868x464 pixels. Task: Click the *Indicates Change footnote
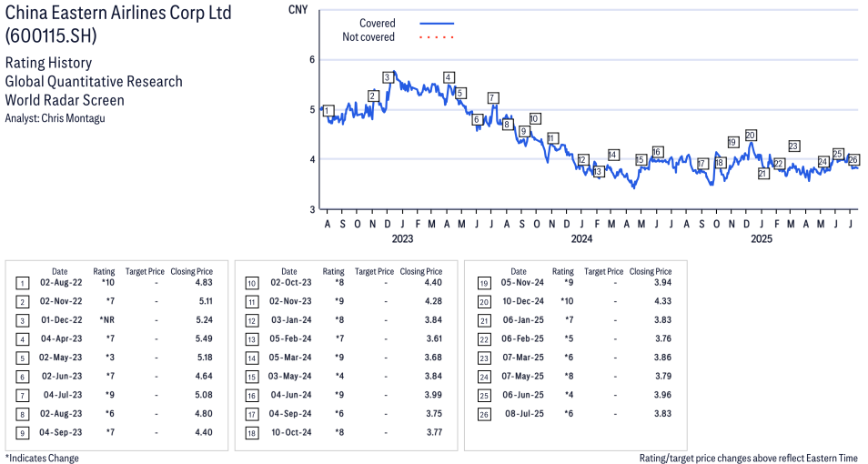point(42,459)
